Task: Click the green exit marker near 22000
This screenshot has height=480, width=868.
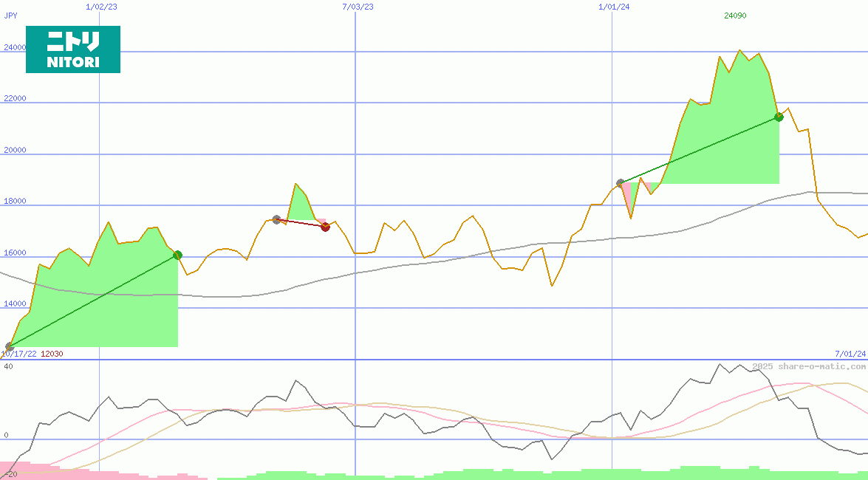Action: [779, 117]
